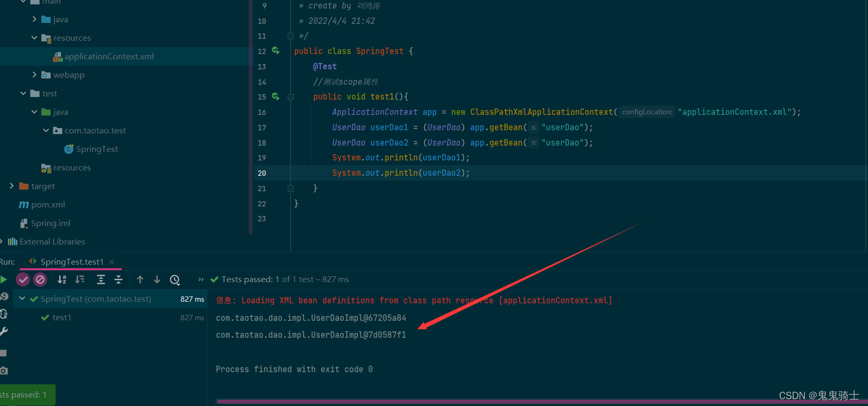Screen dimensions: 868x406
Task: Fold the comment block at line 11
Action: click(x=290, y=36)
